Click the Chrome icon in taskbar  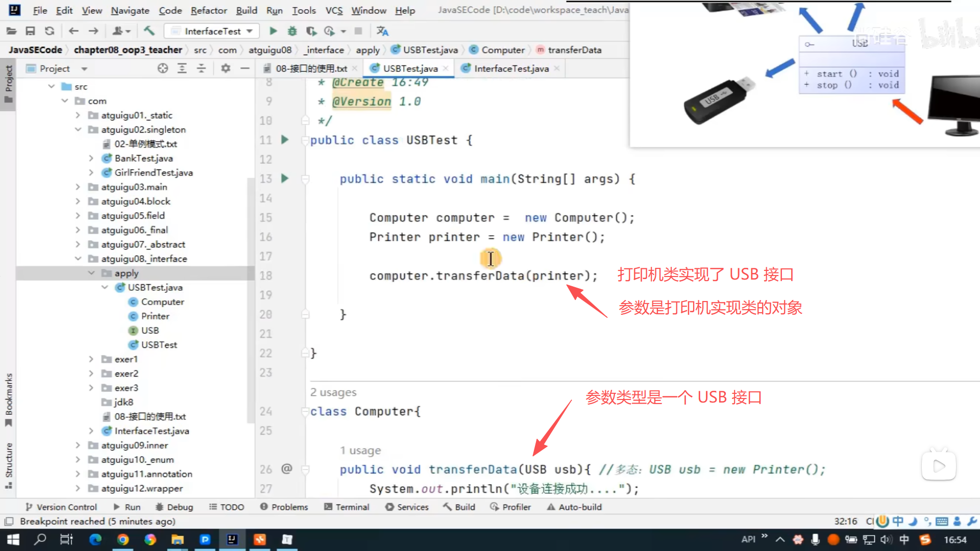pos(122,539)
